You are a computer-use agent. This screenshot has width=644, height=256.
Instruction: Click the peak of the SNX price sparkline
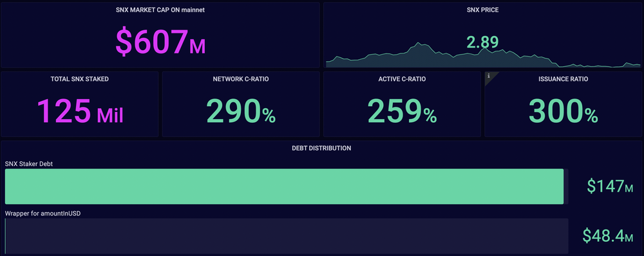tap(419, 43)
